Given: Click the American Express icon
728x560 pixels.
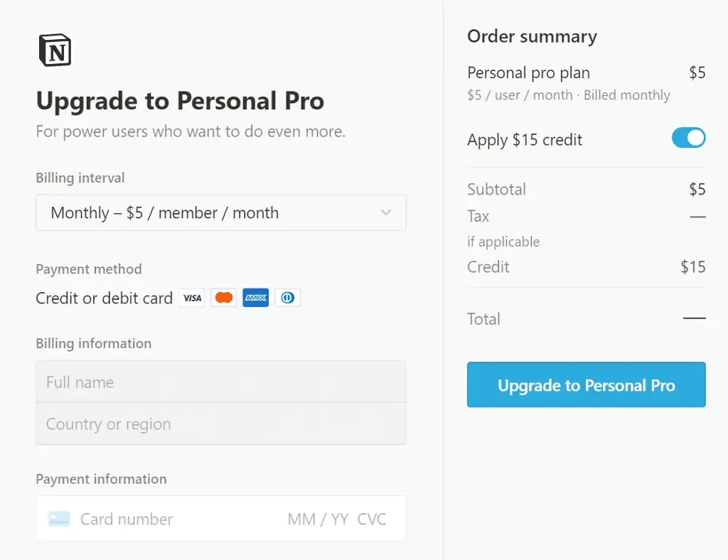Looking at the screenshot, I should [x=255, y=298].
